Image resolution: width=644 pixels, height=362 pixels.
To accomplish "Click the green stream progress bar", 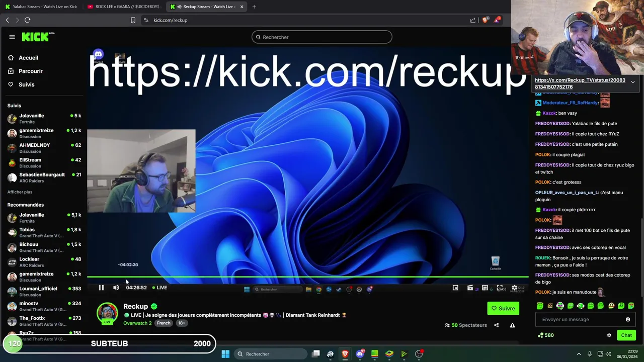I will coord(307,277).
